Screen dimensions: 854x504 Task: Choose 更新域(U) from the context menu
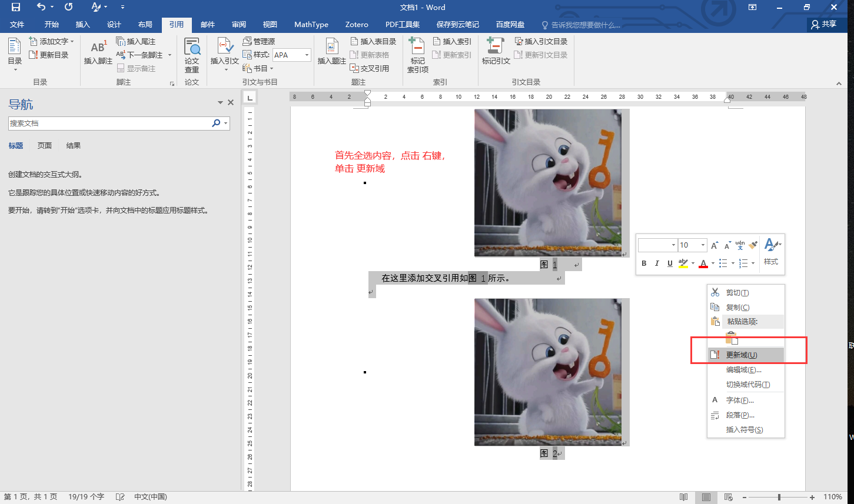(746, 355)
